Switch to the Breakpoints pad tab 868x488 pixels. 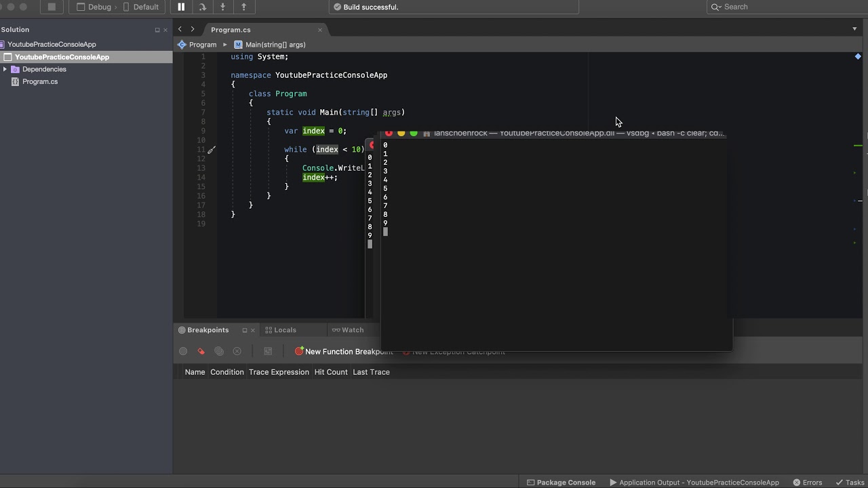pos(203,330)
